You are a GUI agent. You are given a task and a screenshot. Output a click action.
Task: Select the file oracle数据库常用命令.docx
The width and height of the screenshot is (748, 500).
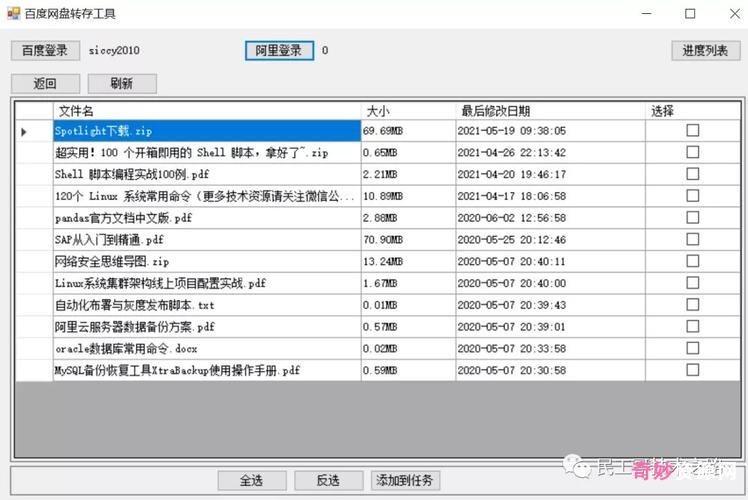click(x=207, y=349)
